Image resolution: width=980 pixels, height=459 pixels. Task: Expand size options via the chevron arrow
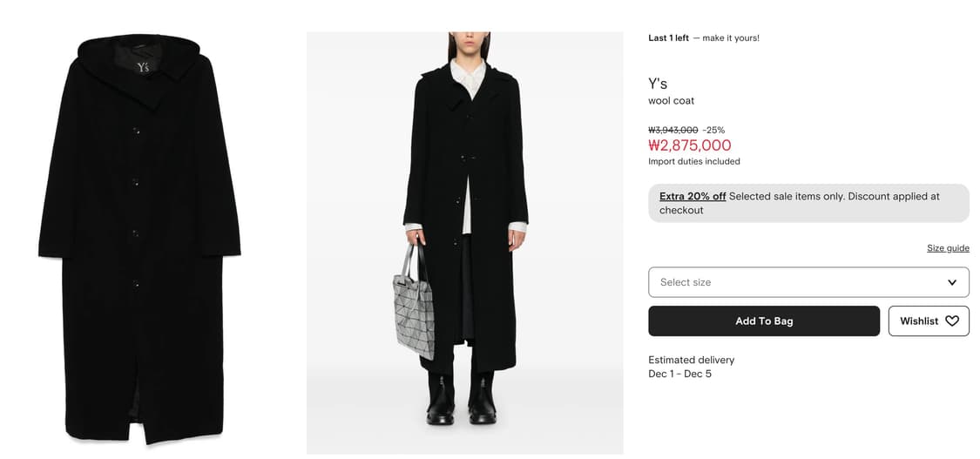[x=952, y=282]
